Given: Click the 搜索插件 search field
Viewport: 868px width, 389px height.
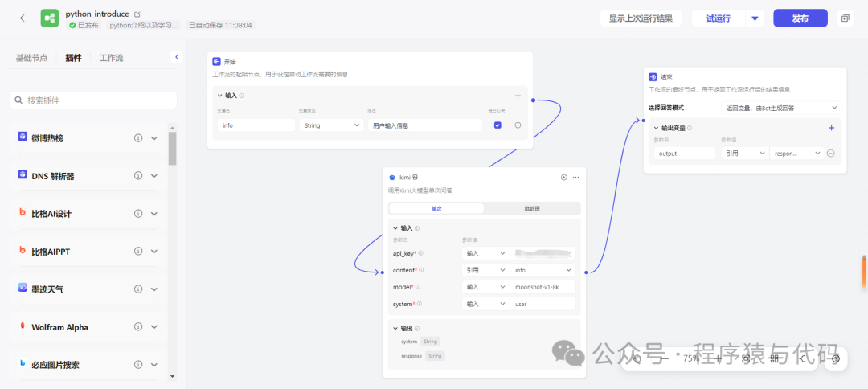Looking at the screenshot, I should (x=93, y=100).
